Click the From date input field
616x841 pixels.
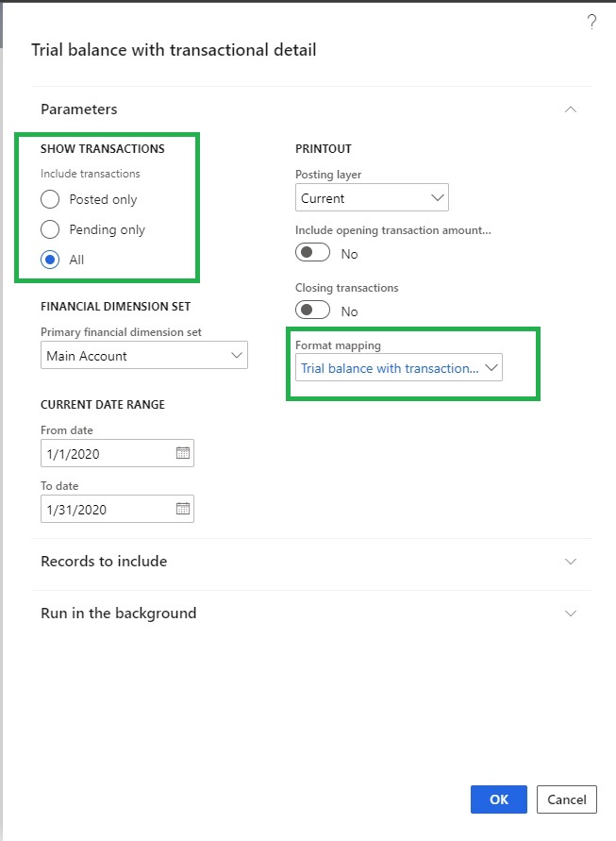(x=106, y=453)
